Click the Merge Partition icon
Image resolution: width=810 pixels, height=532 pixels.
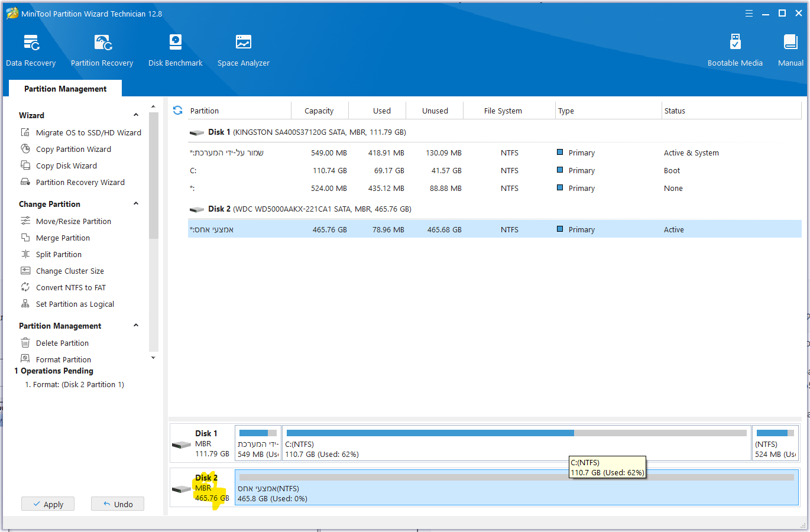[x=25, y=238]
